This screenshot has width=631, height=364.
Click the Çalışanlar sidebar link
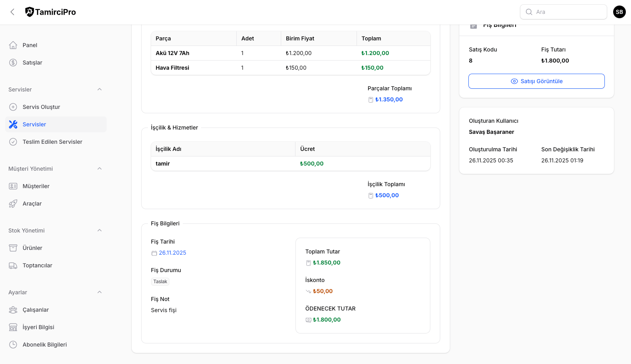(x=36, y=310)
